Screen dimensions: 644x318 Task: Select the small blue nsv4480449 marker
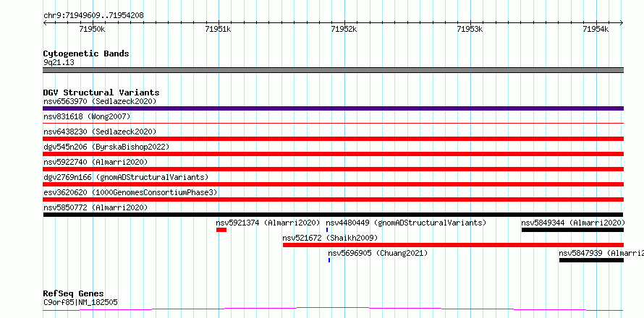click(x=327, y=230)
